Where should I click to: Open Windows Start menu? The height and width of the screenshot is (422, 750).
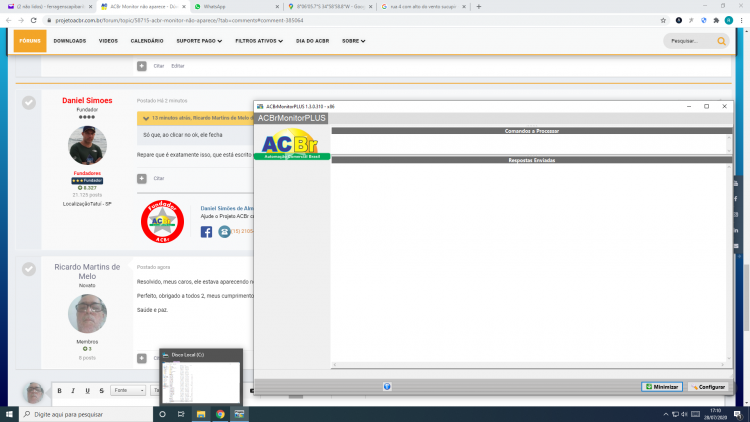click(9, 414)
